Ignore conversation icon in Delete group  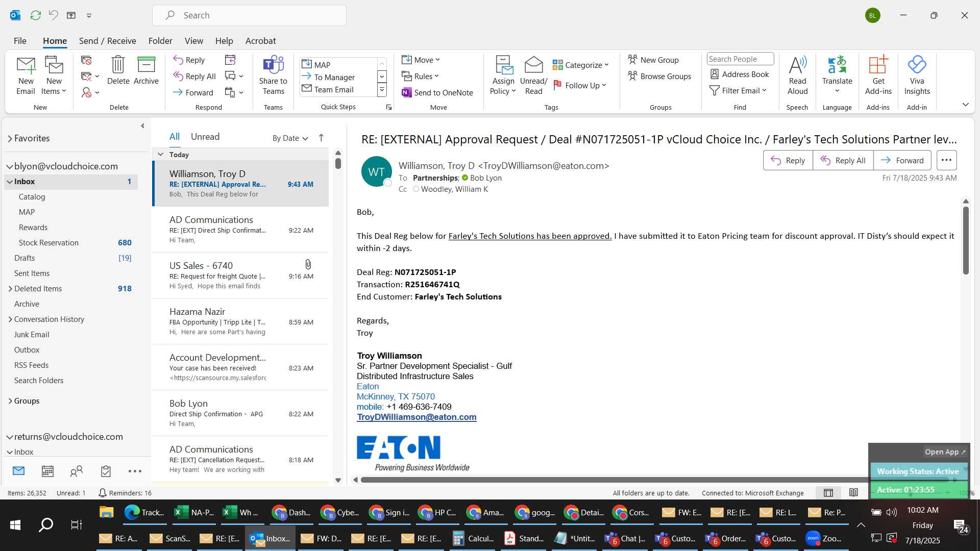[x=86, y=61]
